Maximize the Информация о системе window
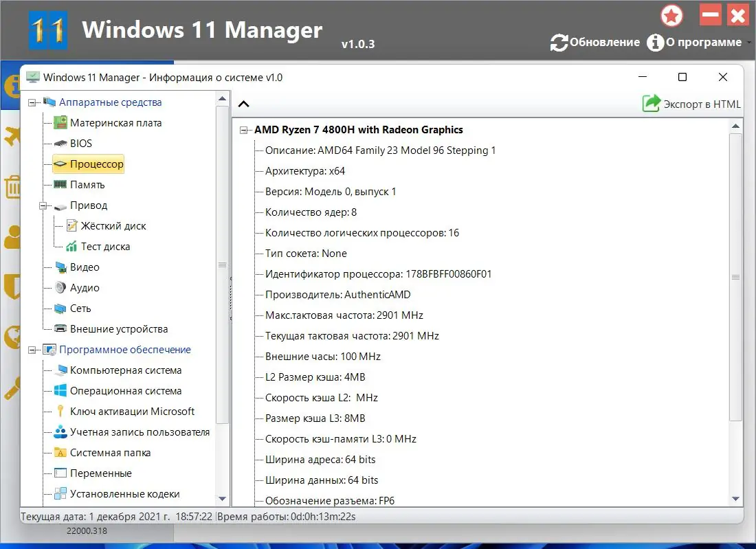The width and height of the screenshot is (756, 549). (682, 77)
